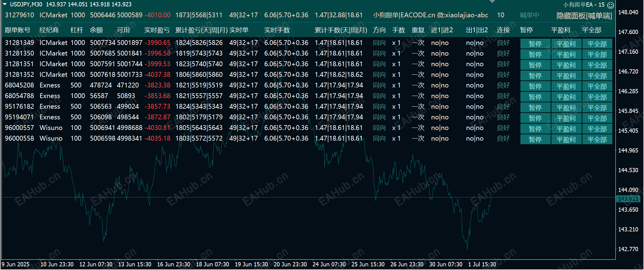Click broker name Wisuno for account 96000557
Viewport: 644px width, 270px height.
click(x=51, y=128)
